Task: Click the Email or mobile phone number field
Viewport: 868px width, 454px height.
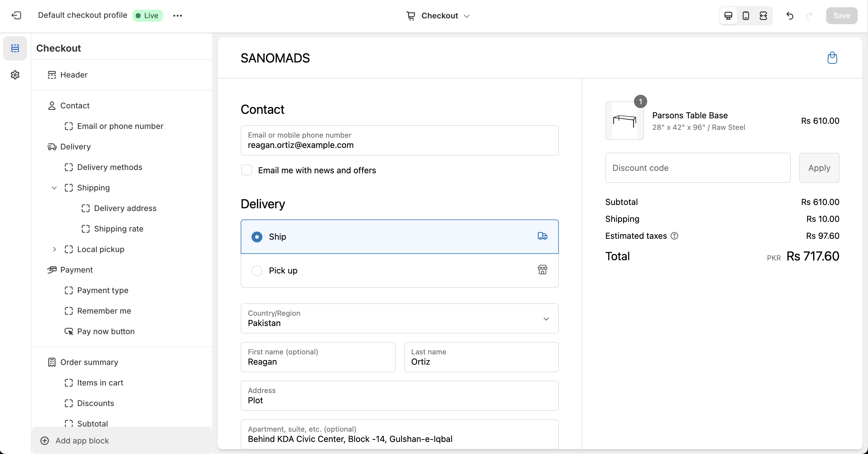Action: (399, 140)
